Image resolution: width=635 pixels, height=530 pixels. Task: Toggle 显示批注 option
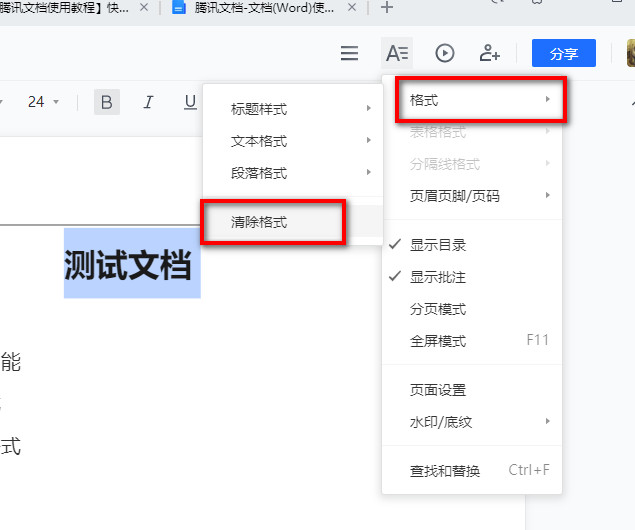point(438,277)
